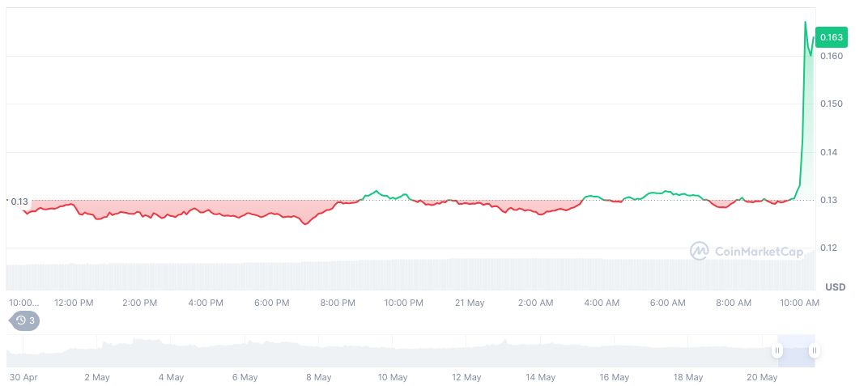The height and width of the screenshot is (386, 868).
Task: Click the 4:00 AM time axis label
Action: pyautogui.click(x=602, y=303)
